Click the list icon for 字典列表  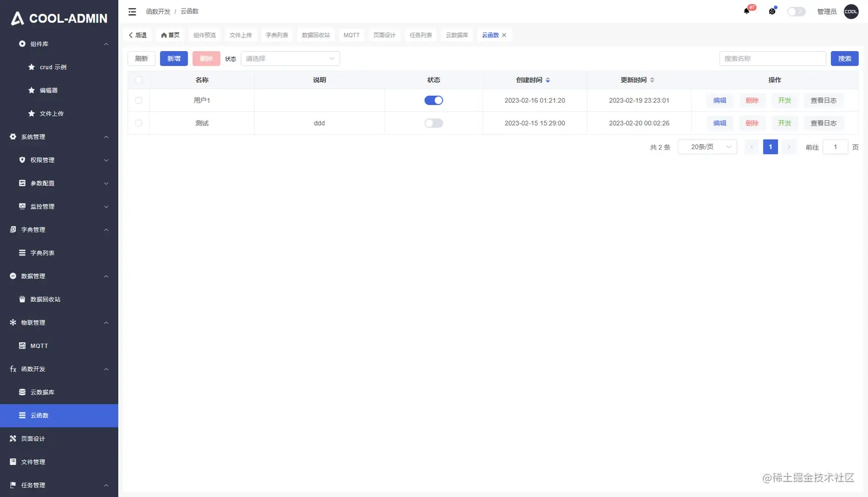[22, 253]
